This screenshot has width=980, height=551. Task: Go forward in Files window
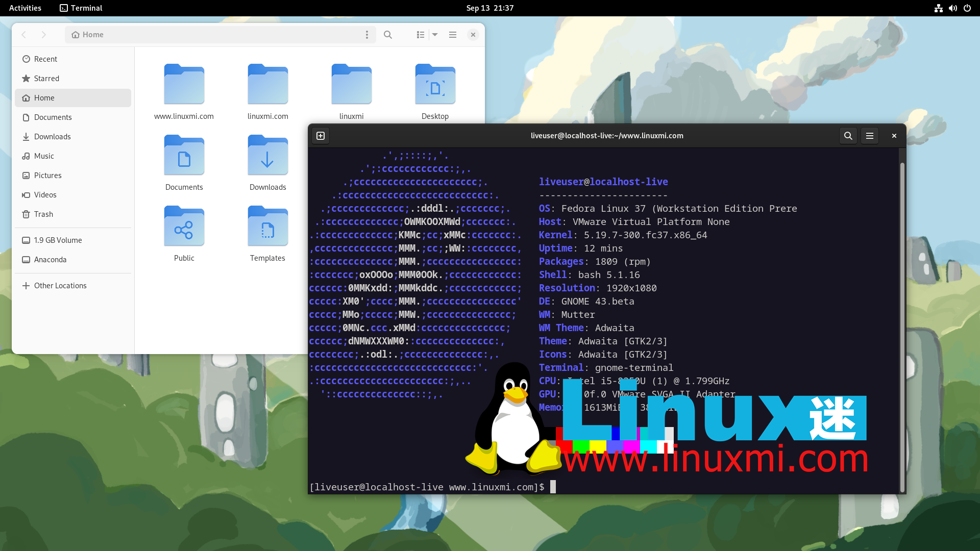pos(44,35)
